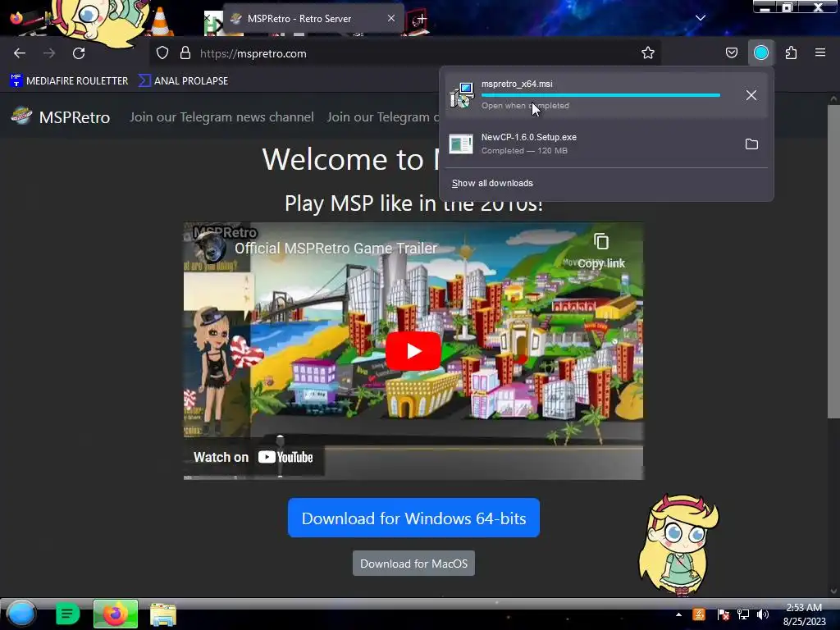Open the tracking protection shield icon
840x630 pixels.
(162, 53)
